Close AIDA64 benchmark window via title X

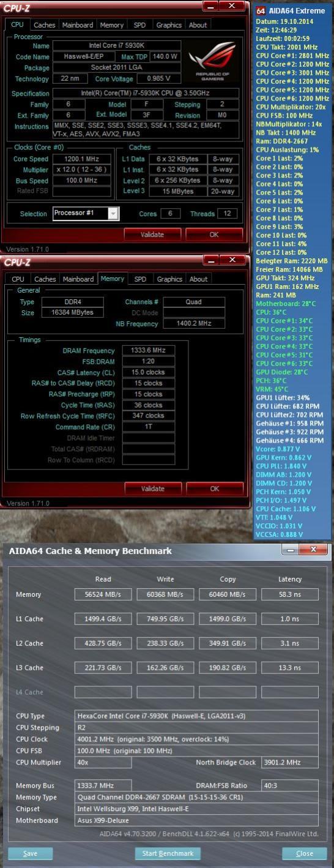coord(313,549)
